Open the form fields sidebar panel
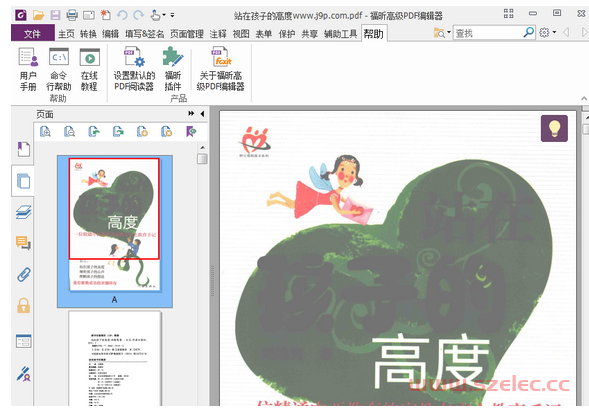This screenshot has width=589, height=411. coord(23,341)
